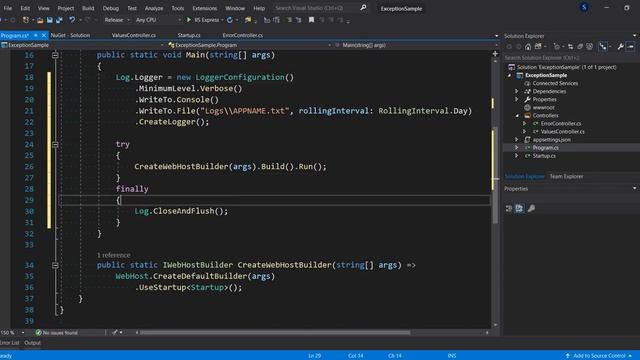This screenshot has height=360, width=640.
Task: Switch to the Startup.cs tab
Action: [189, 36]
